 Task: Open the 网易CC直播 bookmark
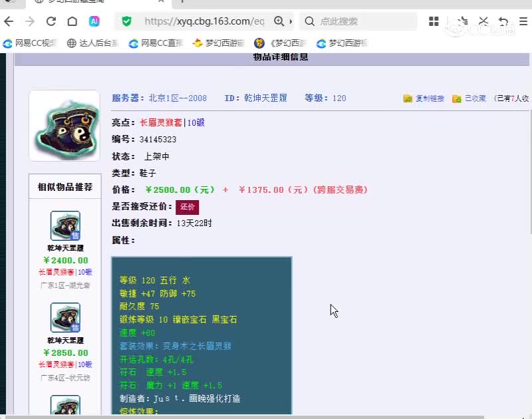pyautogui.click(x=156, y=43)
